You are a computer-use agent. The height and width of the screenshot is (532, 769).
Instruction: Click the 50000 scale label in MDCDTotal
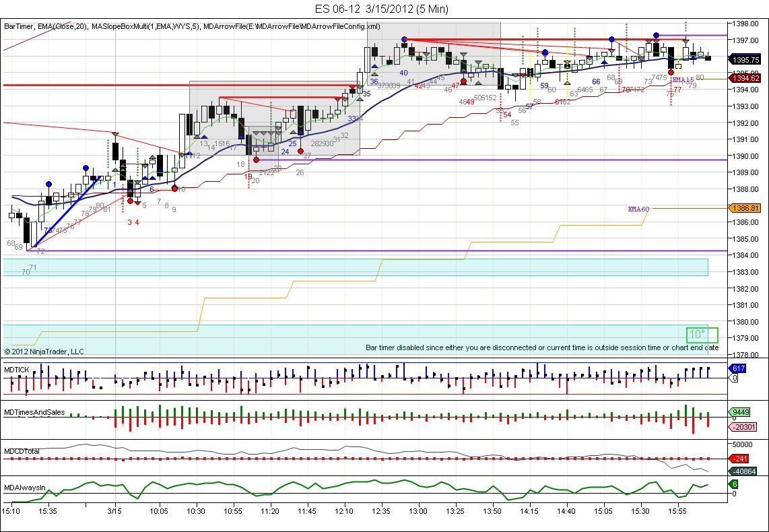(741, 444)
